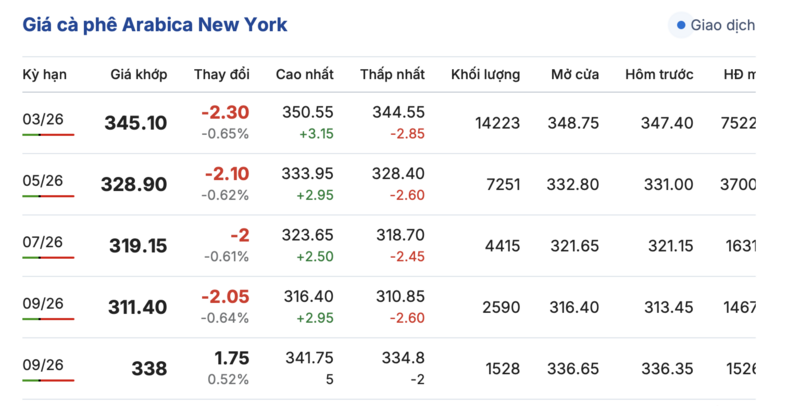Viewport: 800px width, 406px height.
Task: Select the 07/26 contract term
Action: point(43,242)
